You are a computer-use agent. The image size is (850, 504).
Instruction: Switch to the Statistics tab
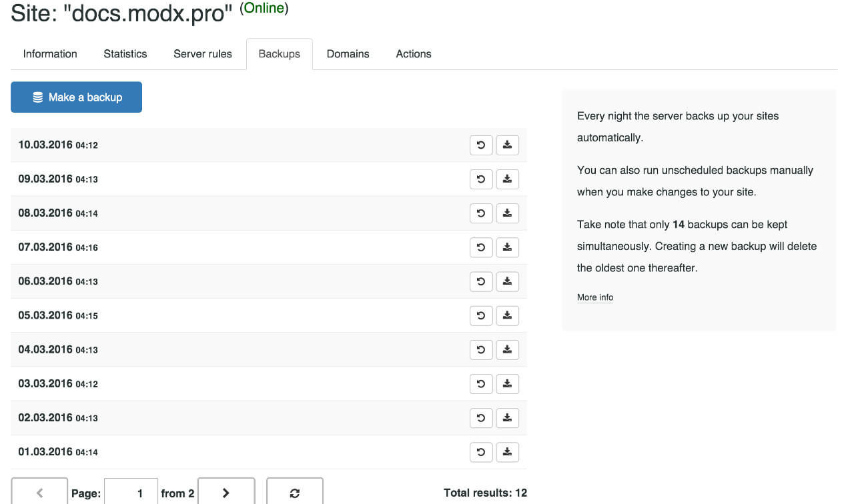pyautogui.click(x=125, y=54)
